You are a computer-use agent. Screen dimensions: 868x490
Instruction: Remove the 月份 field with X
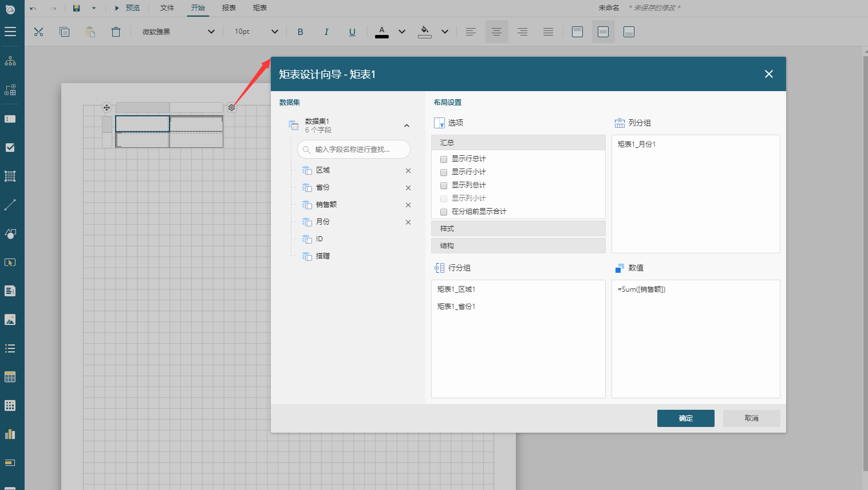pos(408,222)
